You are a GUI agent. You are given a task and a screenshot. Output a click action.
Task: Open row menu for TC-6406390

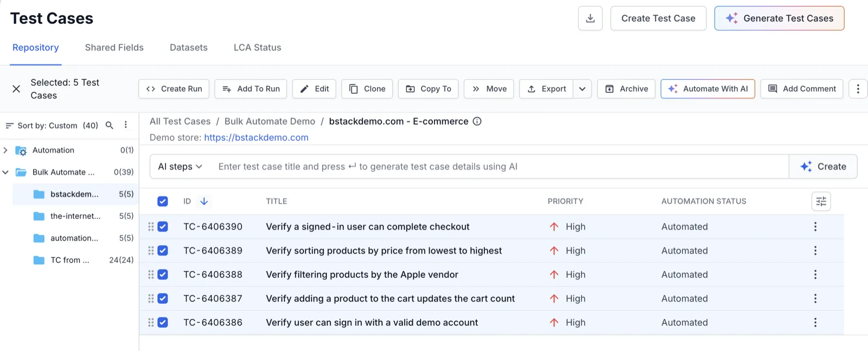pos(815,227)
